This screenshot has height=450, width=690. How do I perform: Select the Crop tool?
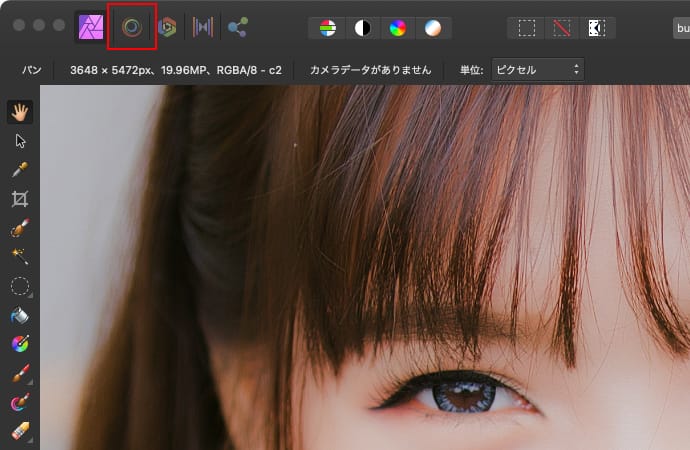click(x=19, y=199)
